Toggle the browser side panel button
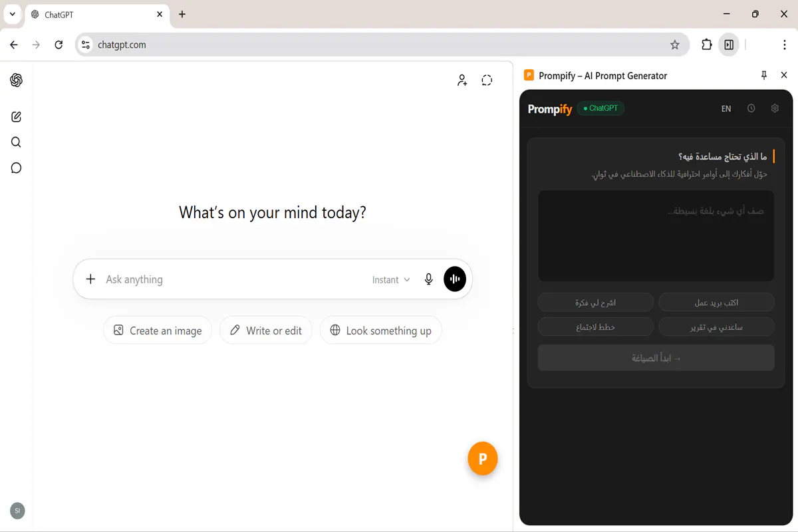 729,45
